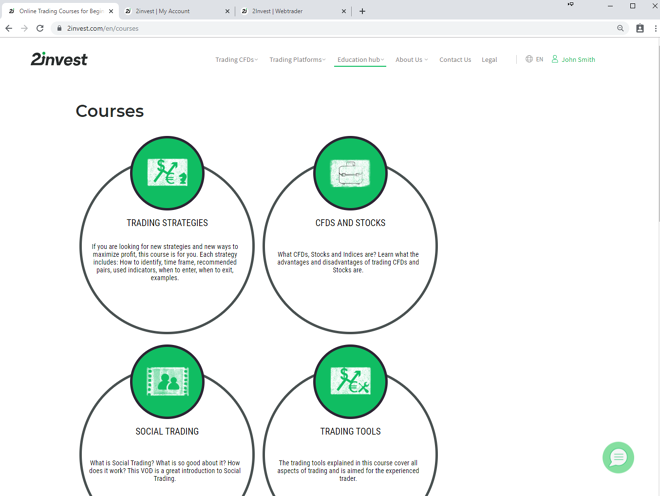
Task: Click the Trading Tools description text
Action: pyautogui.click(x=348, y=470)
